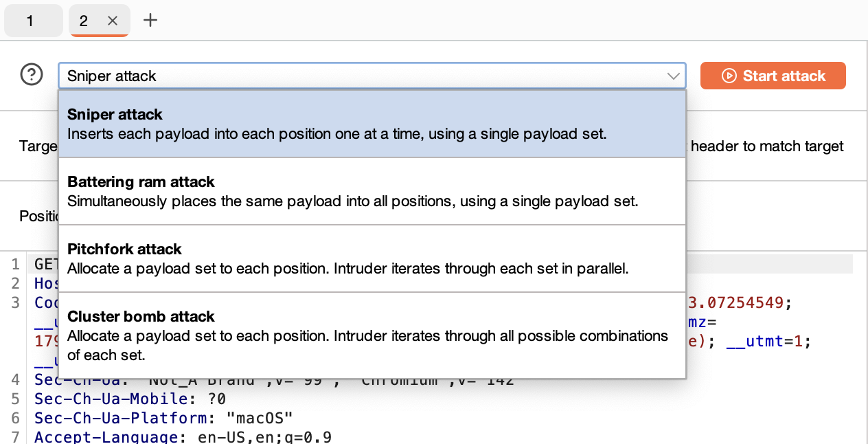The width and height of the screenshot is (868, 444).
Task: Click the Sec-Ch-Ua-Platform "macOS" header line
Action: point(163,418)
